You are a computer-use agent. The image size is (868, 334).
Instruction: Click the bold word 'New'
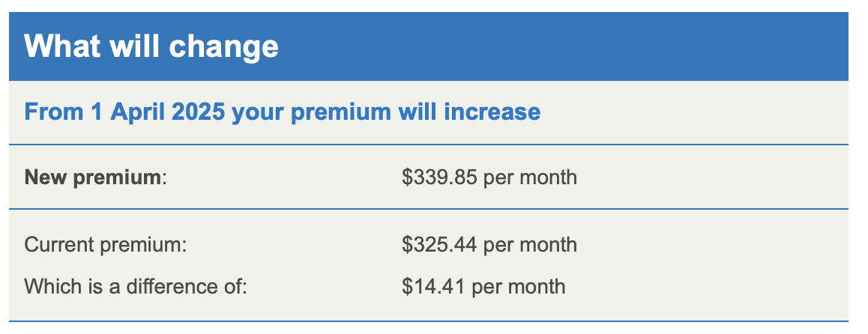(46, 177)
